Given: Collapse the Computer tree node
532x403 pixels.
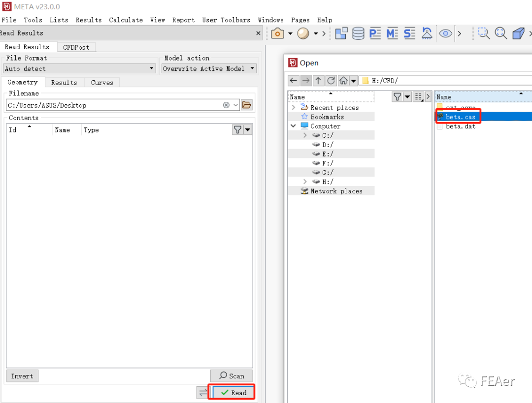Looking at the screenshot, I should [294, 126].
